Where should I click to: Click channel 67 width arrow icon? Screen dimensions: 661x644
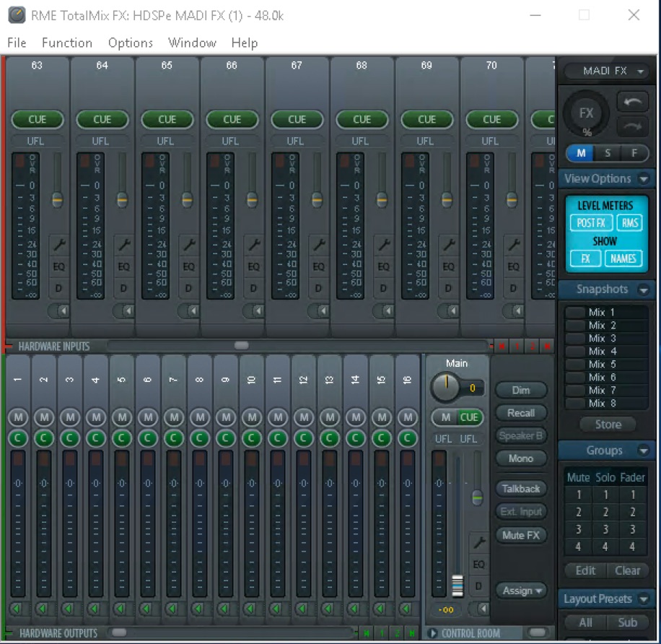319,311
